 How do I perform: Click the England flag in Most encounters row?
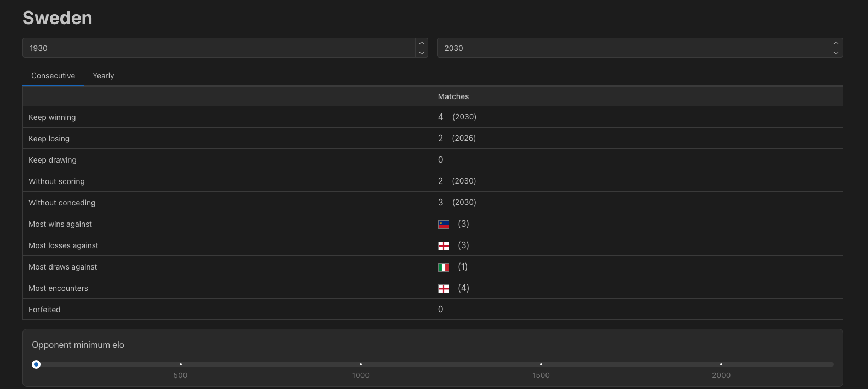(x=444, y=288)
